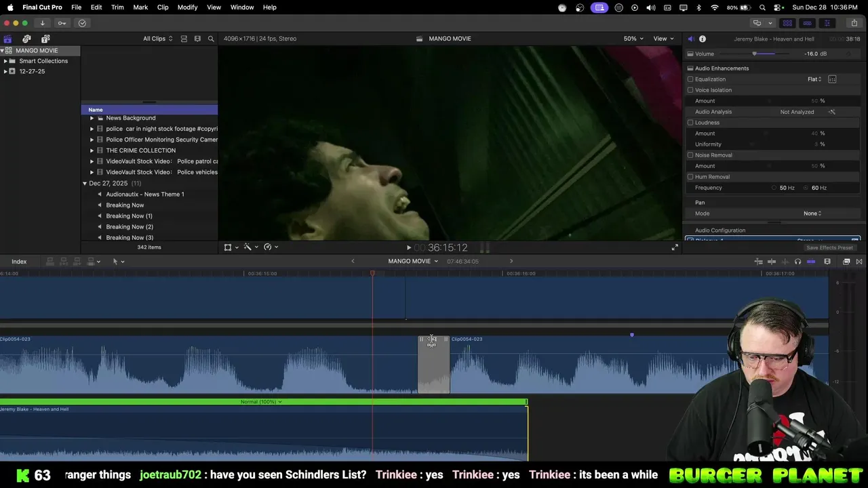Image resolution: width=868 pixels, height=488 pixels.
Task: Open the File menu
Action: [77, 7]
